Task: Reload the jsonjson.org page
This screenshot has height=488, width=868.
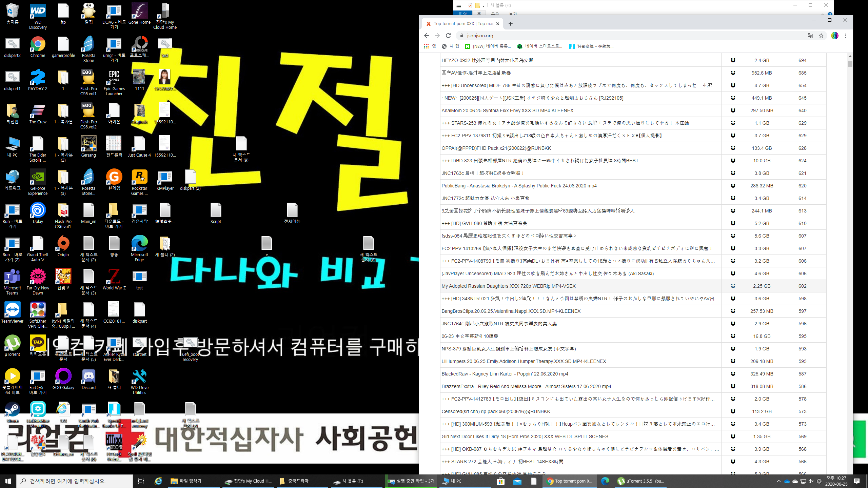Action: click(448, 36)
